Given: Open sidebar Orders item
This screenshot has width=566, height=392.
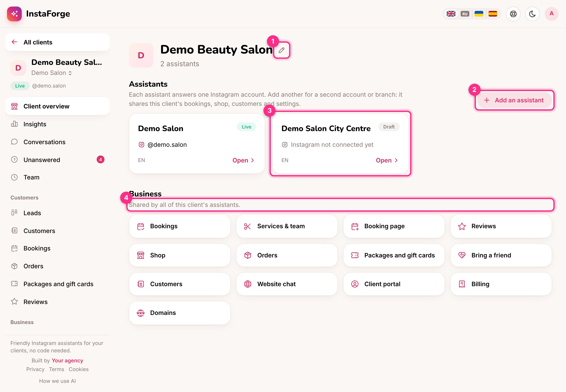Looking at the screenshot, I should 57,266.
